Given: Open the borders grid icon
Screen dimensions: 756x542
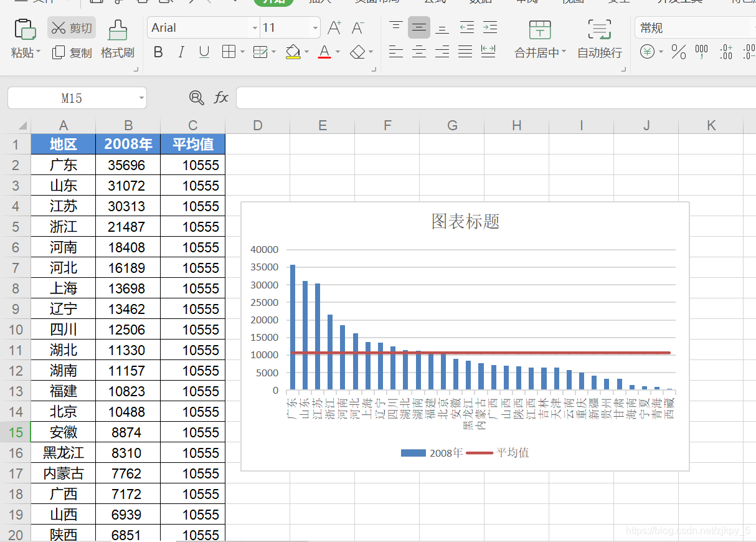Looking at the screenshot, I should tap(229, 52).
